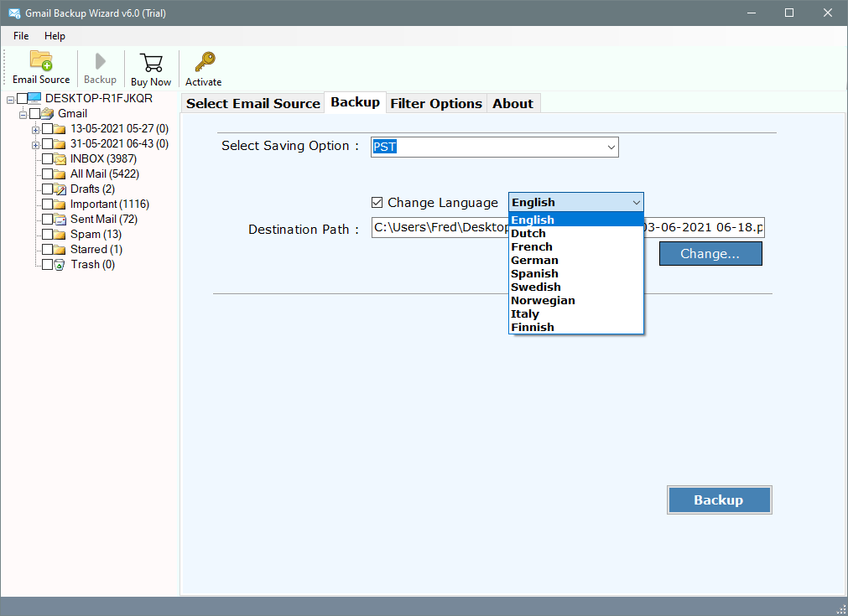The height and width of the screenshot is (616, 848).
Task: Select the Trash (0) folder label
Action: pos(93,265)
